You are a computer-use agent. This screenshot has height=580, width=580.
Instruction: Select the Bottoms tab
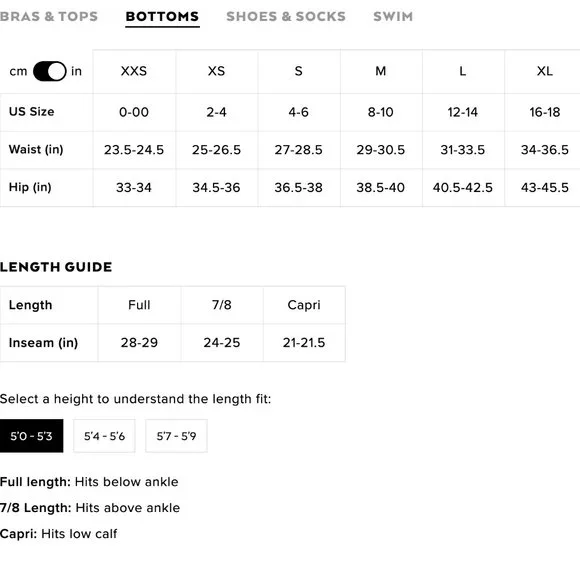click(162, 17)
